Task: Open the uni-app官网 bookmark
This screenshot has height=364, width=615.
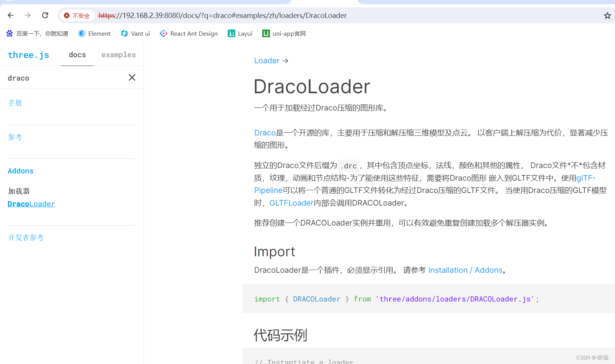Action: [284, 33]
